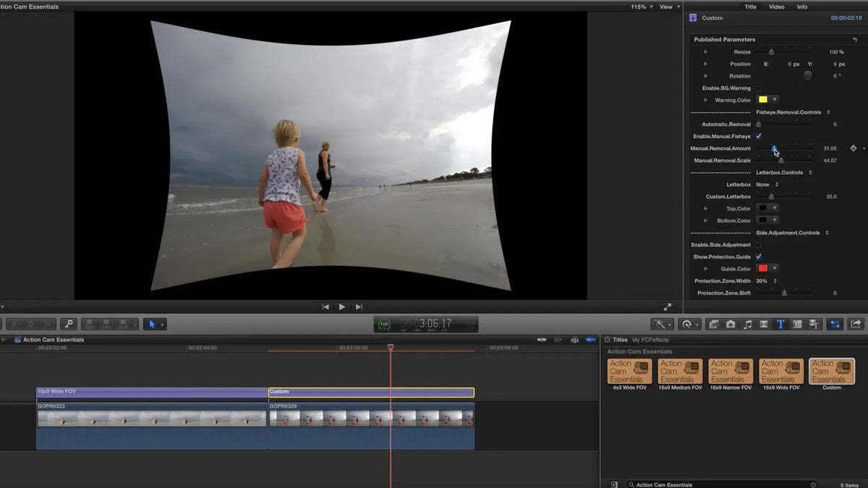Select the GOPR0333 video clip
Screen dimensions: 868x488
tap(152, 426)
